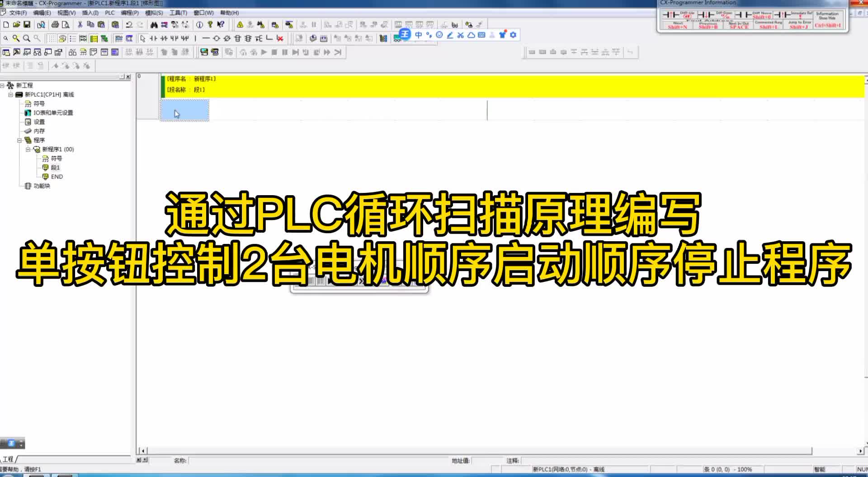Open the 视图(V) menu
This screenshot has width=868, height=477.
tap(66, 13)
